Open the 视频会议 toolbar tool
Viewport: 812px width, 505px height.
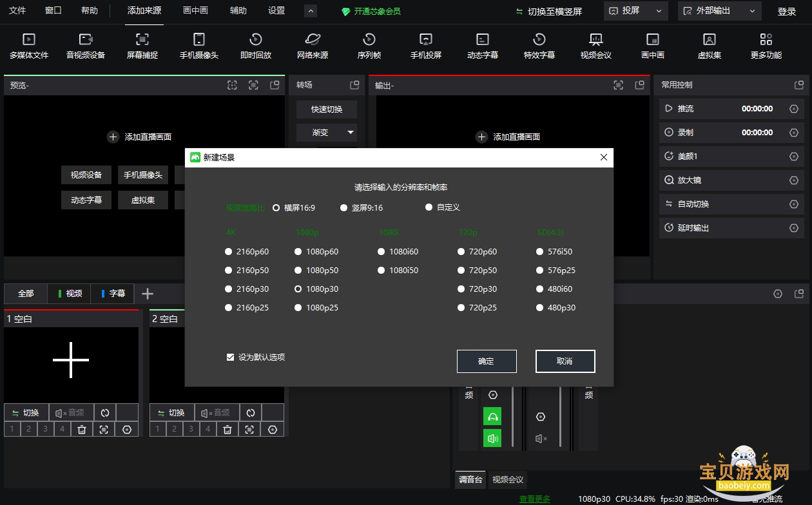click(596, 46)
